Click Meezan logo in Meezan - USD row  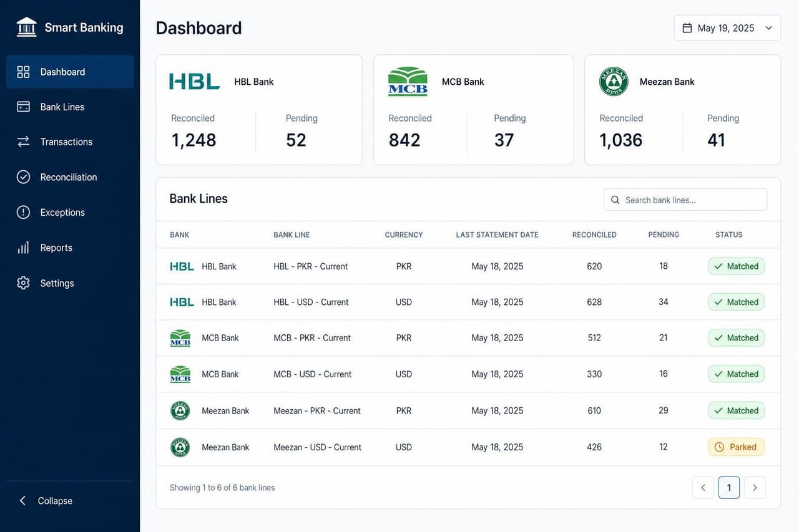(180, 447)
